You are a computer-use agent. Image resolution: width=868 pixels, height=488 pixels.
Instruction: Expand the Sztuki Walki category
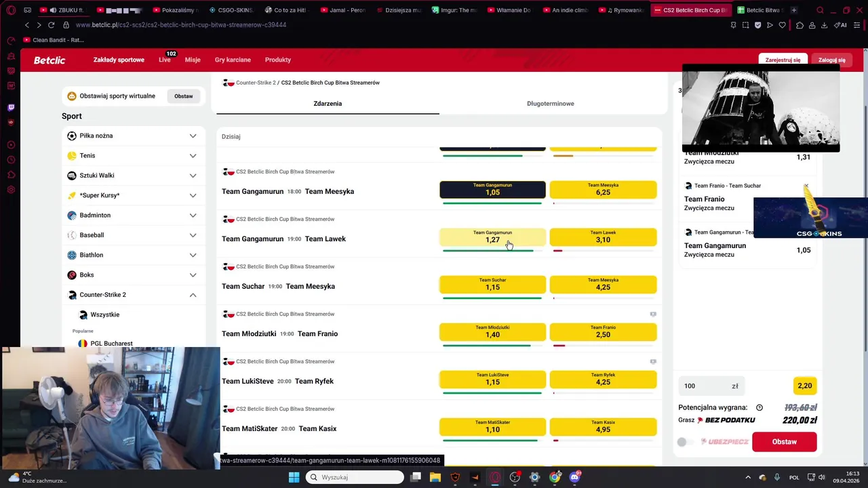pos(193,176)
